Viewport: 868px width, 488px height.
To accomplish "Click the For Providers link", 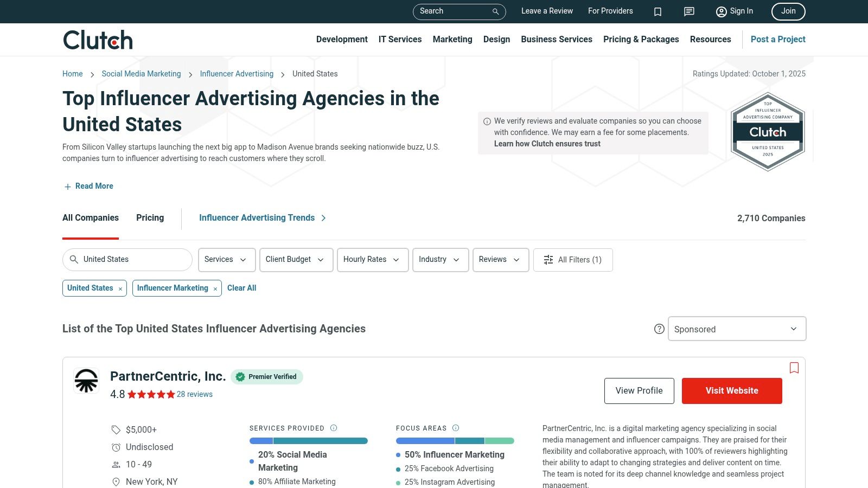I will tap(610, 11).
